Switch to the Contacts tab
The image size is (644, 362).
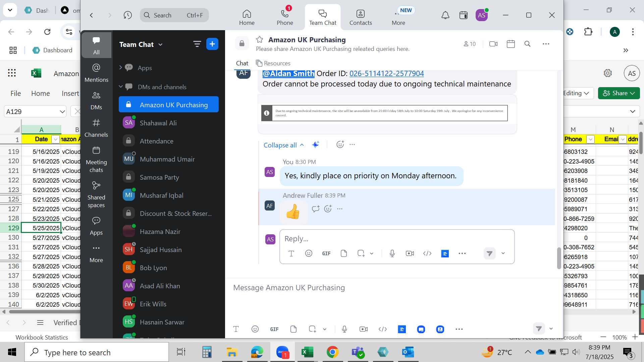[361, 17]
